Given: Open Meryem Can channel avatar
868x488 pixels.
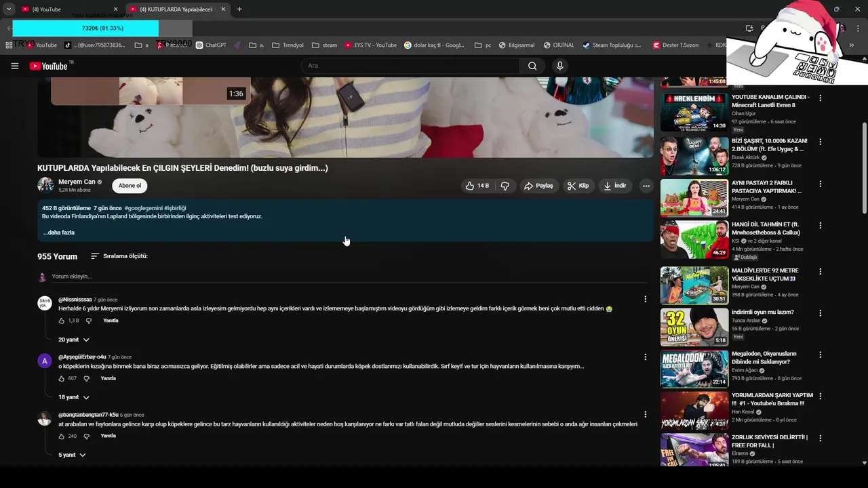Looking at the screenshot, I should [x=45, y=186].
